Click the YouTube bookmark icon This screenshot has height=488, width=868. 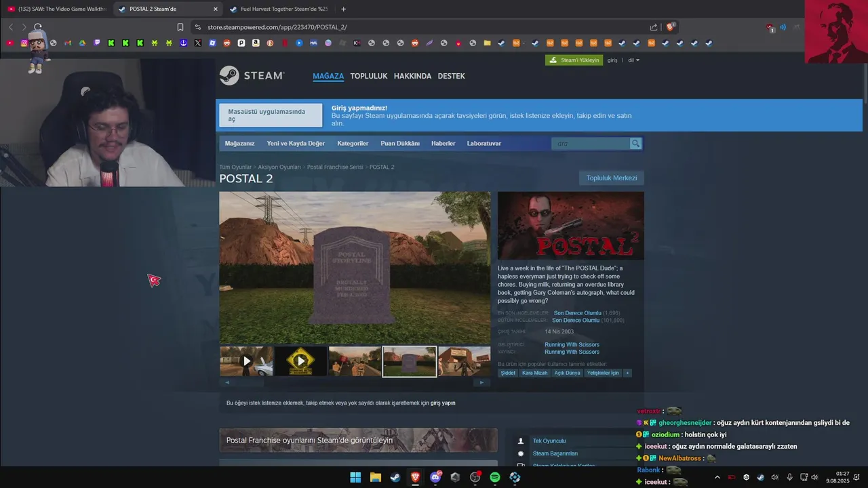[x=9, y=43]
